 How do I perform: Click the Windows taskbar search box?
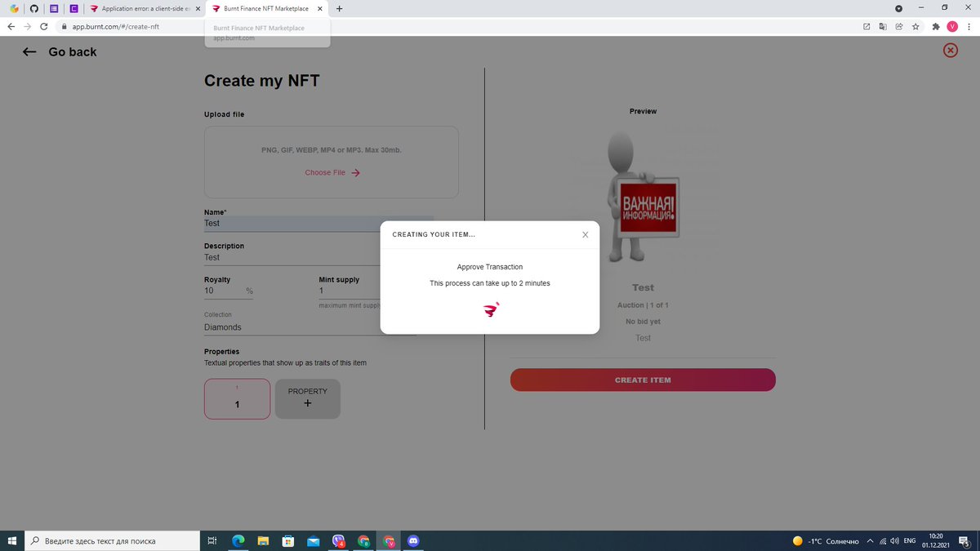(112, 540)
